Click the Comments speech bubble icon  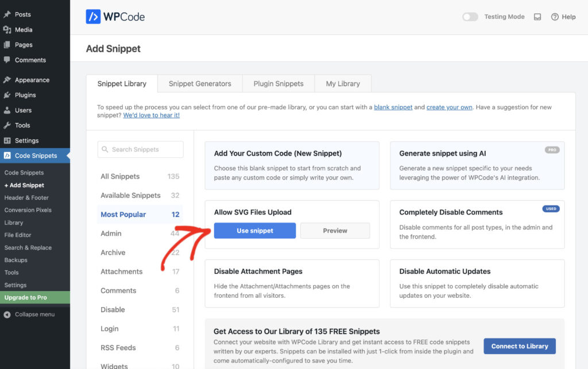(9, 60)
